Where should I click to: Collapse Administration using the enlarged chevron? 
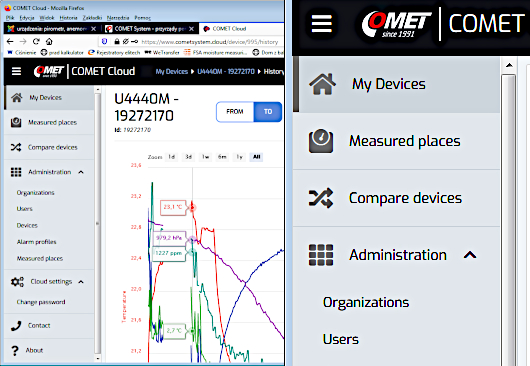[x=470, y=255]
